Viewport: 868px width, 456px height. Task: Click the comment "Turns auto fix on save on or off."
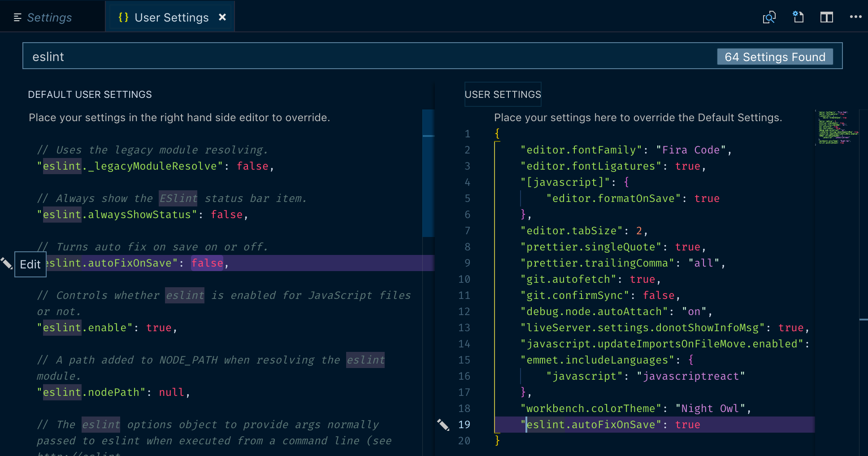pyautogui.click(x=152, y=247)
